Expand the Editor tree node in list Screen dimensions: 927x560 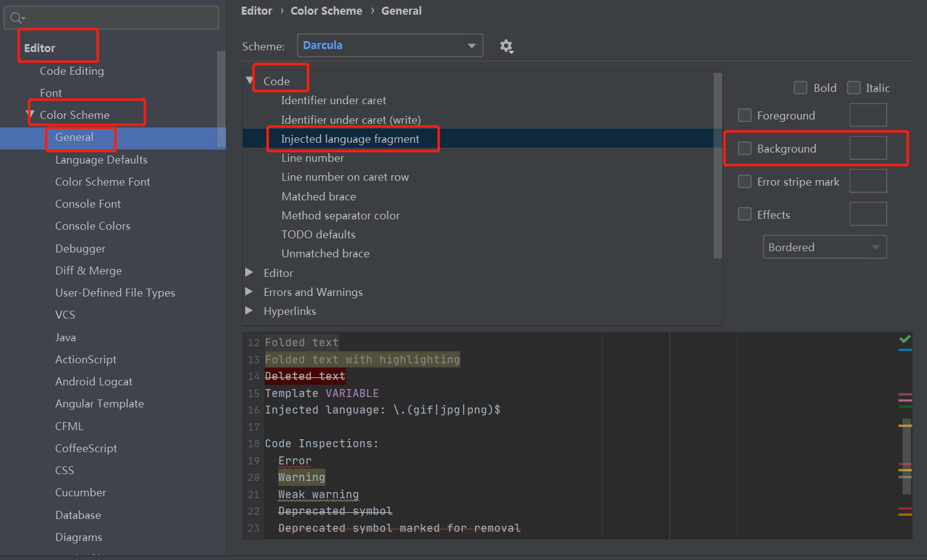[249, 272]
